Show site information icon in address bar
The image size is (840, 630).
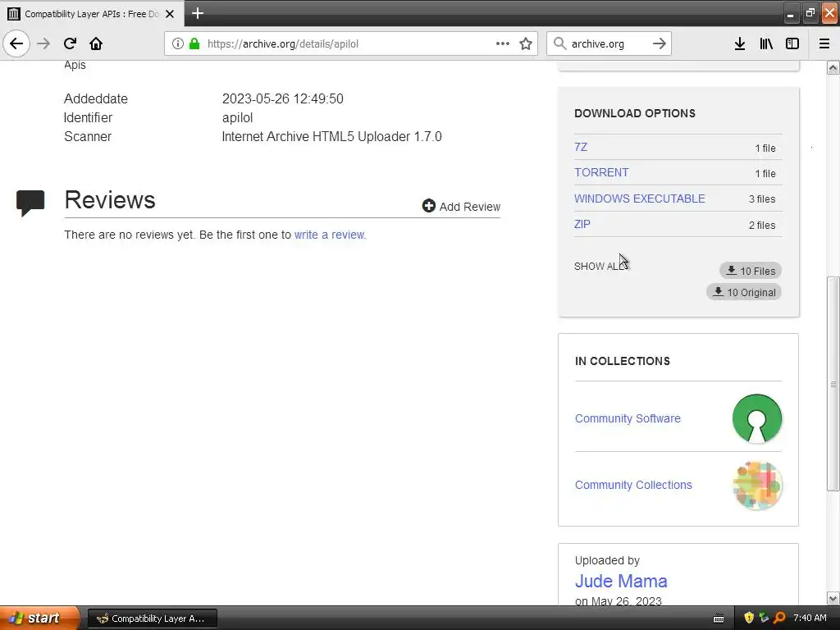[x=178, y=43]
